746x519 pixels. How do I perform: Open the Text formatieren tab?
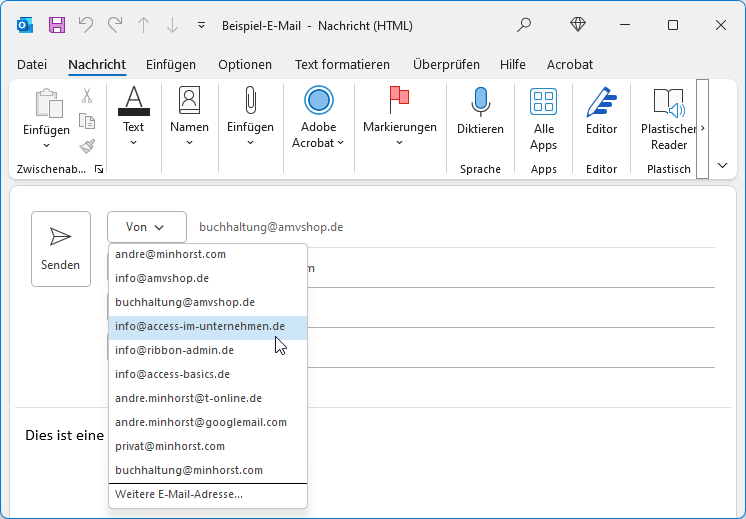point(342,64)
